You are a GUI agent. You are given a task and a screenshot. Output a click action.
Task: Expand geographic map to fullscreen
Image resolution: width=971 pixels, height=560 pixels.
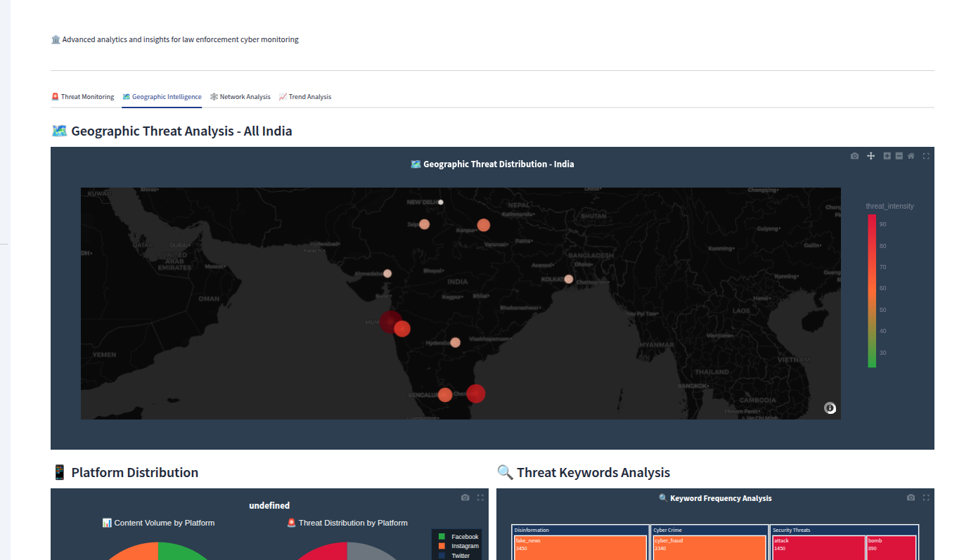coord(926,156)
